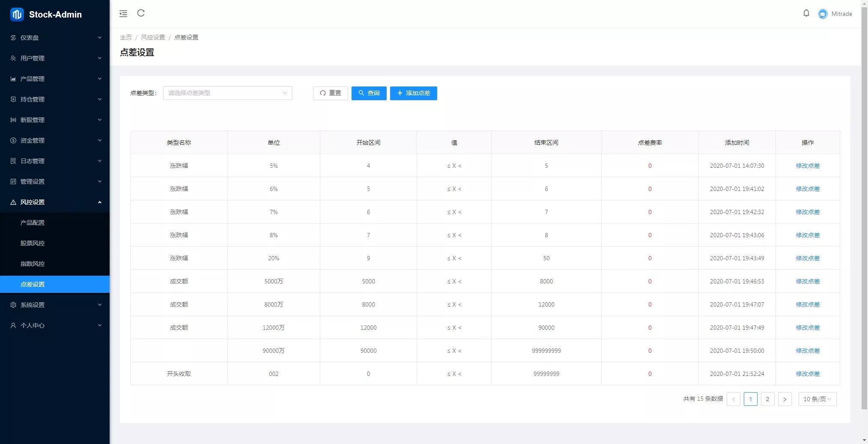Click the 查询 search button
This screenshot has width=868, height=444.
click(x=369, y=93)
